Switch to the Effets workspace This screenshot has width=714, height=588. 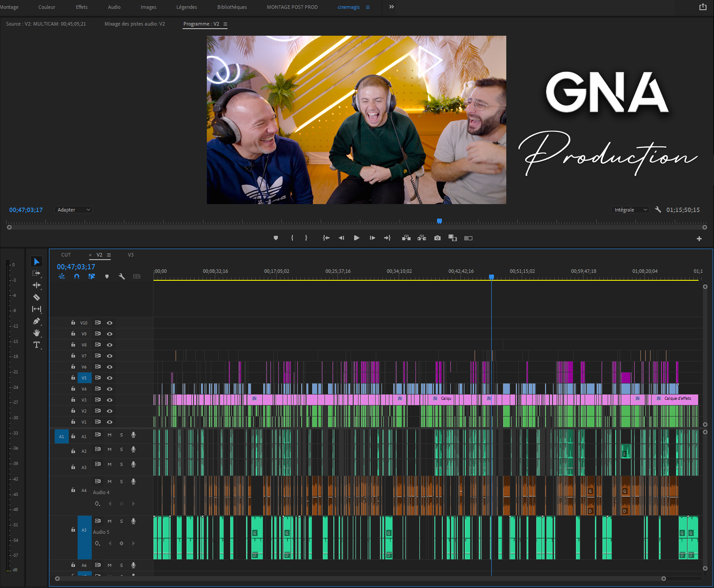tap(82, 7)
